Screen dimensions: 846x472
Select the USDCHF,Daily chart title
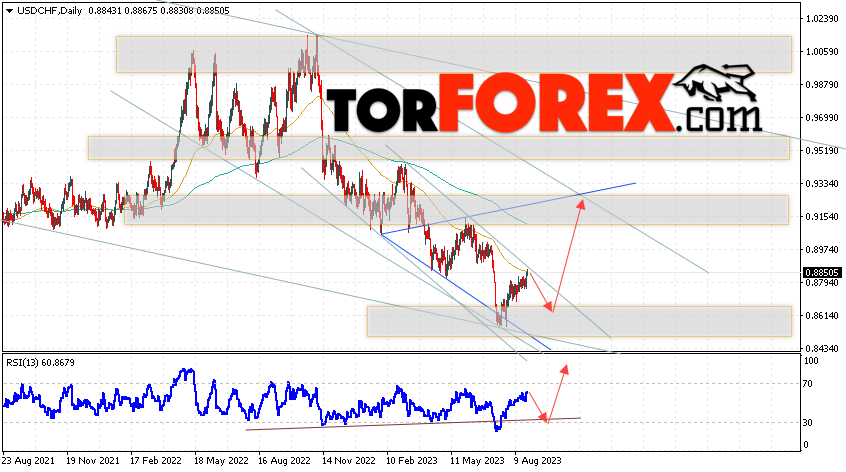[x=50, y=11]
